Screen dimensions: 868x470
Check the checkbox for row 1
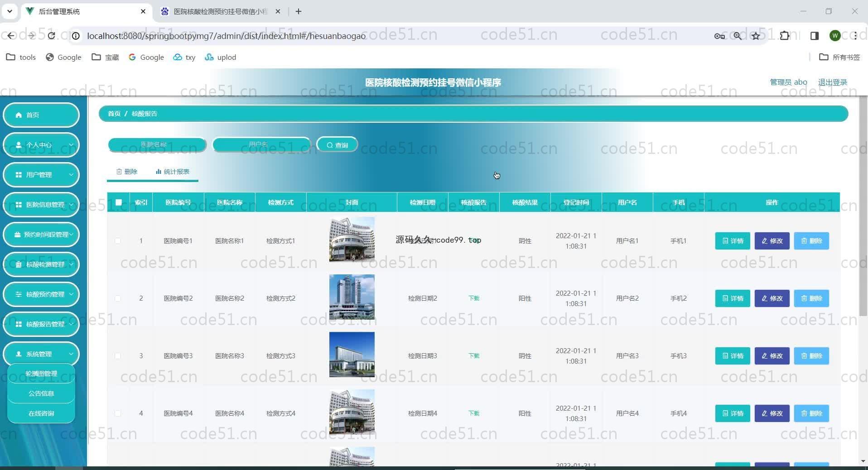pyautogui.click(x=118, y=241)
